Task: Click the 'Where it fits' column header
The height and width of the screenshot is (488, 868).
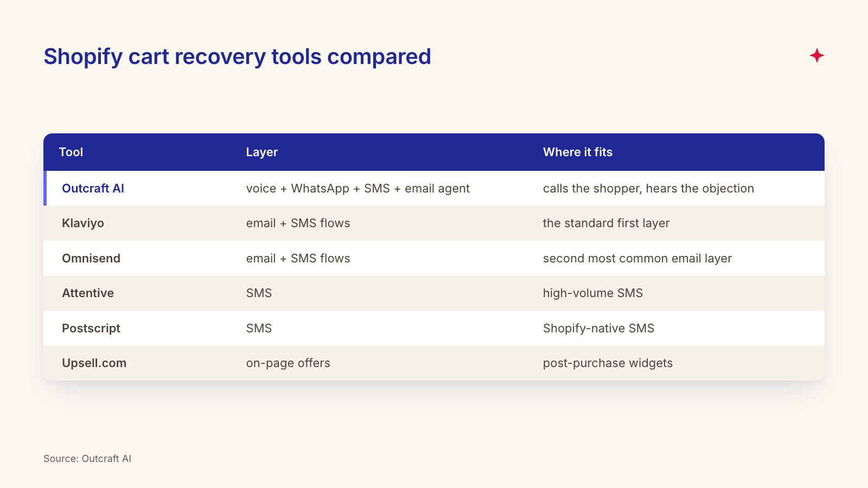Action: coord(578,152)
